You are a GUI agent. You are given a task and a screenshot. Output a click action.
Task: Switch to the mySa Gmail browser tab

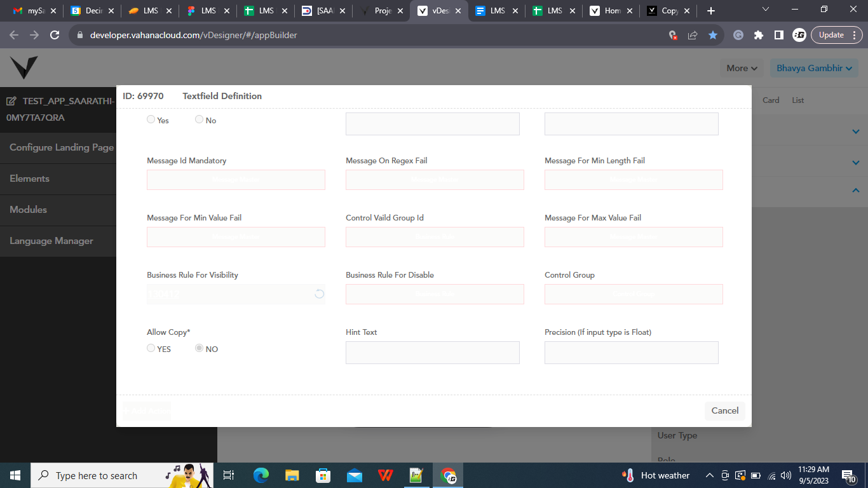point(35,11)
